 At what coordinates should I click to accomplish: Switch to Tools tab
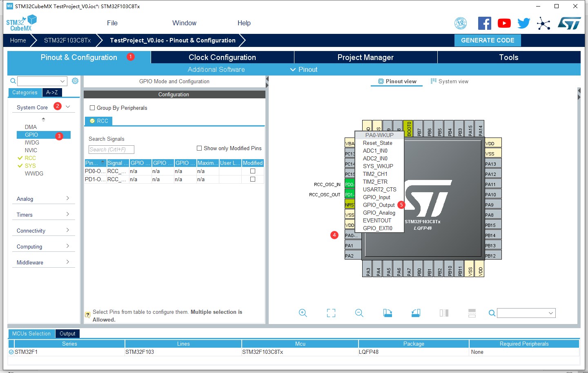509,57
